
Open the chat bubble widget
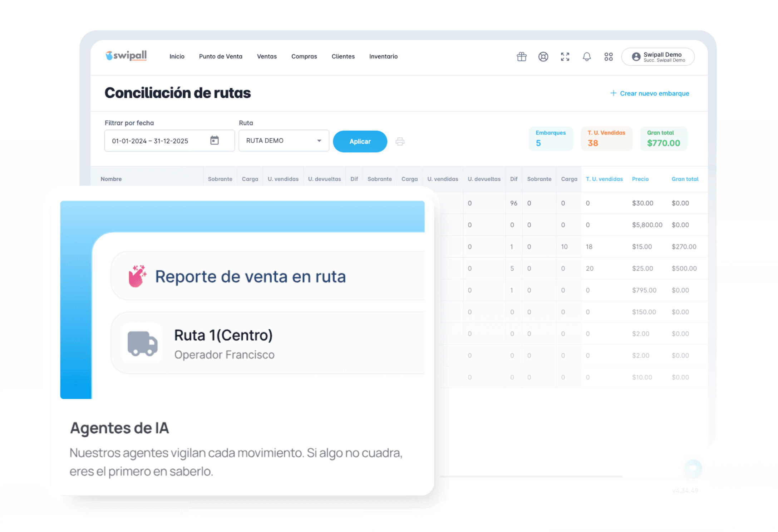point(693,468)
